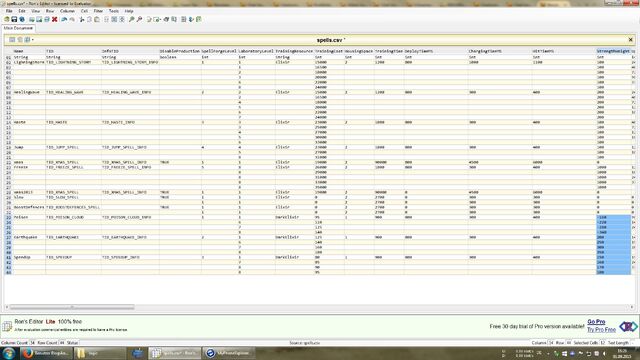Screen dimensions: 640x360
Task: Click the HealingWave name cell
Action: point(29,92)
